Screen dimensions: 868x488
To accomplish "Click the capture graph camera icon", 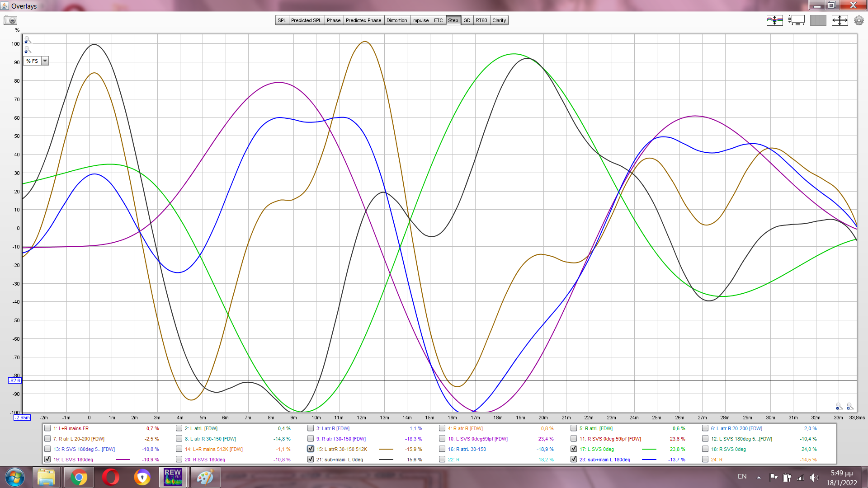I will pyautogui.click(x=10, y=20).
